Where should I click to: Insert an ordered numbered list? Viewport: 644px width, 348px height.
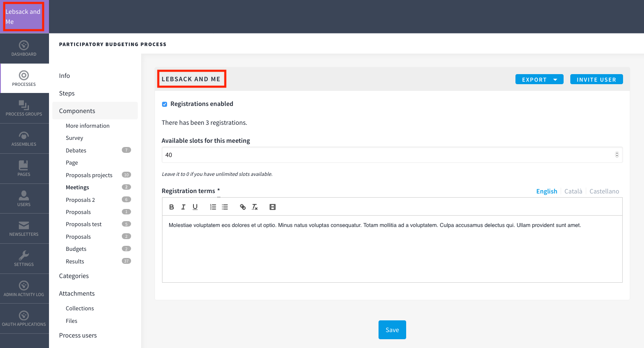pyautogui.click(x=213, y=207)
